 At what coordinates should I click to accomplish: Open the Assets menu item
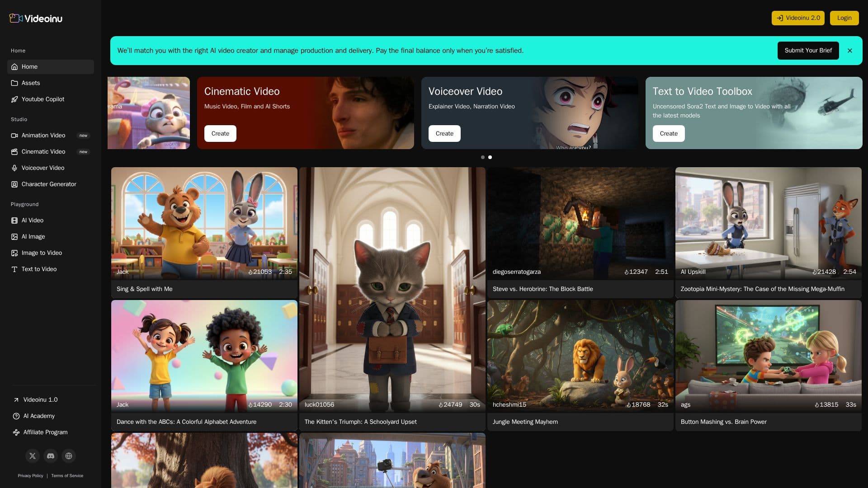pyautogui.click(x=51, y=83)
